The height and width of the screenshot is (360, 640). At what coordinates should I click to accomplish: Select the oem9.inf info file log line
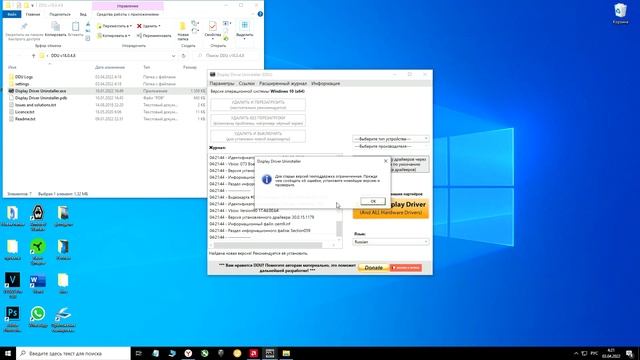(250, 224)
